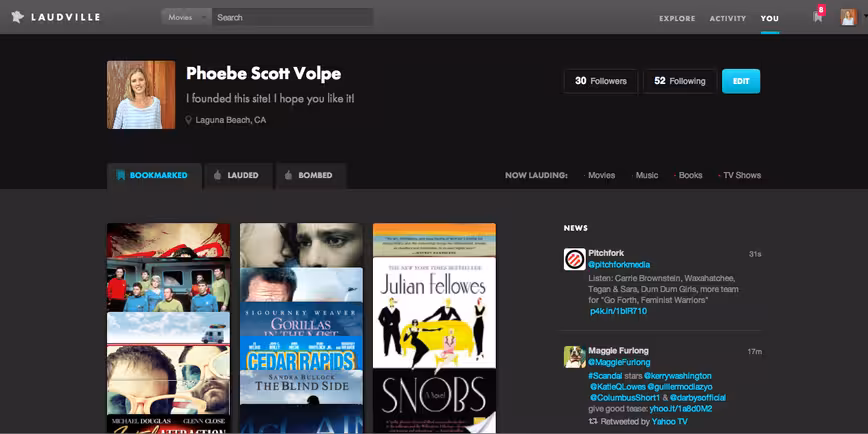Screen dimensions: 868x434
Task: Open the Pitchfork news author name
Action: [x=606, y=253]
